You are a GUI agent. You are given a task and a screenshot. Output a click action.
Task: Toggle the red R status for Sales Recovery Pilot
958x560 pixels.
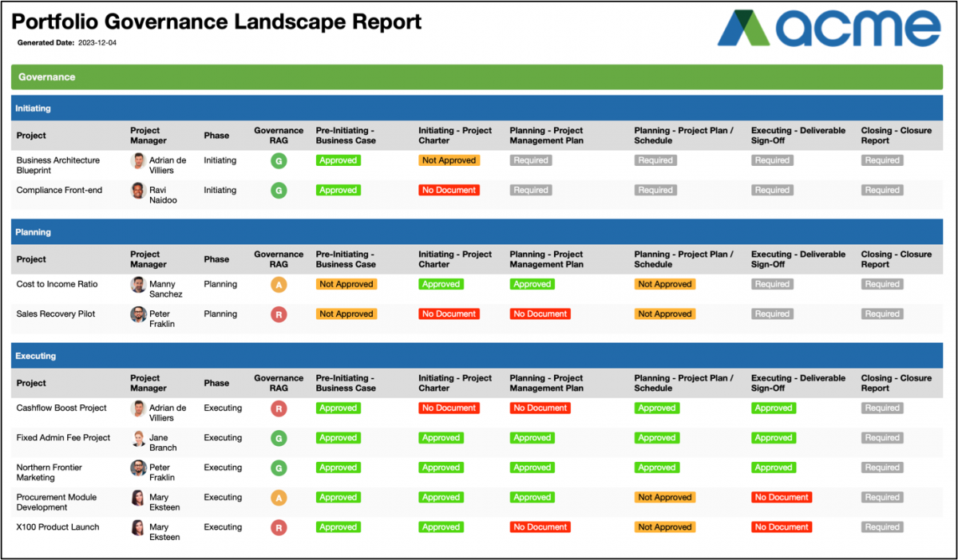coord(277,314)
